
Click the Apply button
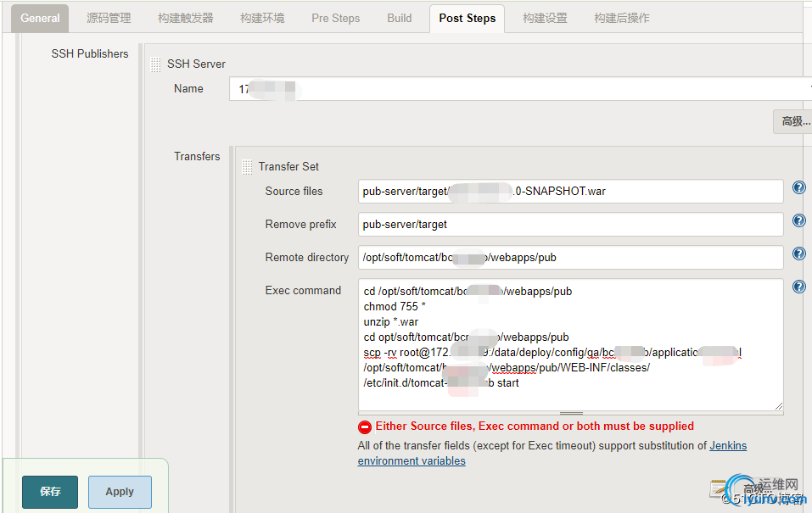click(120, 492)
